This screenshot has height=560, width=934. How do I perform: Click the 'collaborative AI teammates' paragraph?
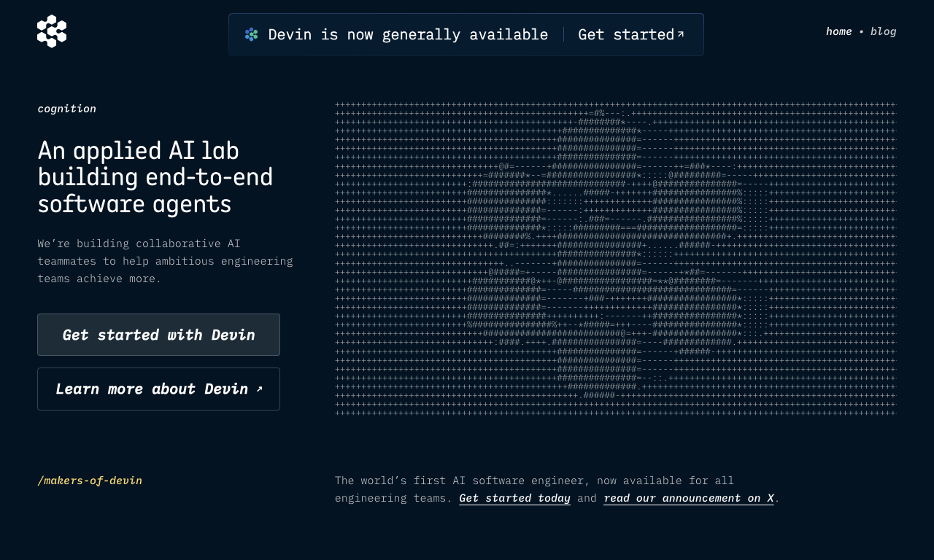(165, 261)
